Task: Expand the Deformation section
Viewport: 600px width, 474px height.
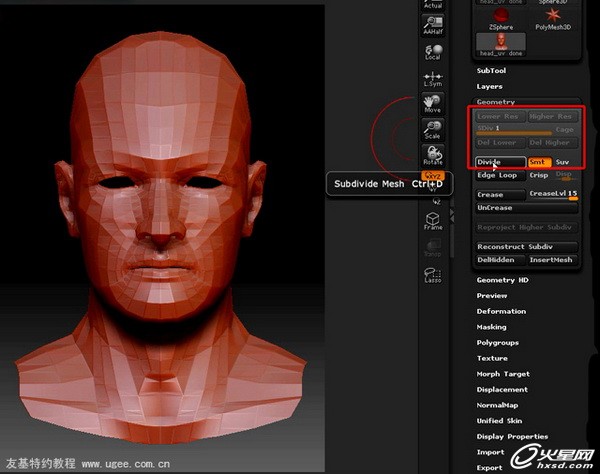Action: 501,311
